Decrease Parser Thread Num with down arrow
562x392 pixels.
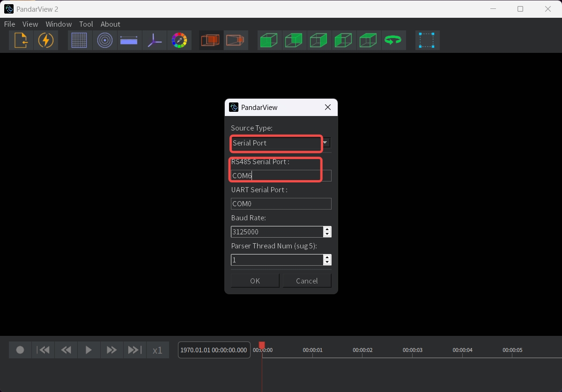pyautogui.click(x=327, y=262)
